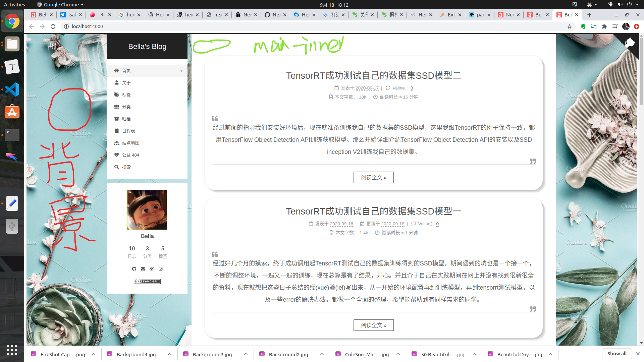Expand the Background3.jpg download options arrow
644x362 pixels.
pyautogui.click(x=246, y=354)
